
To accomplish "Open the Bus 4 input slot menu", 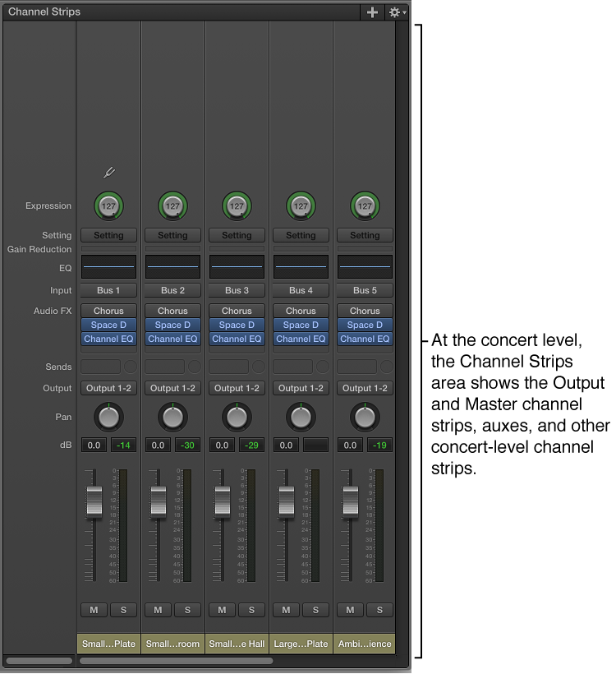I will [301, 290].
